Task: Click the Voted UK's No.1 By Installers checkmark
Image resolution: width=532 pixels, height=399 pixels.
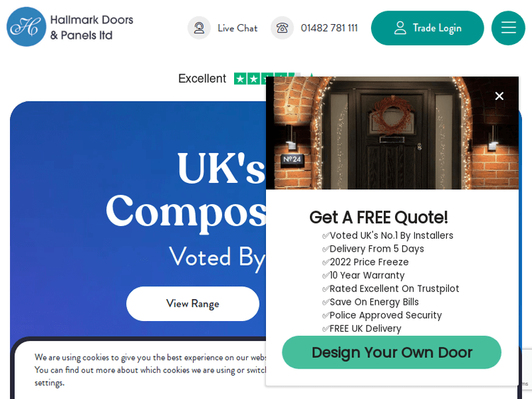Action: coord(326,235)
